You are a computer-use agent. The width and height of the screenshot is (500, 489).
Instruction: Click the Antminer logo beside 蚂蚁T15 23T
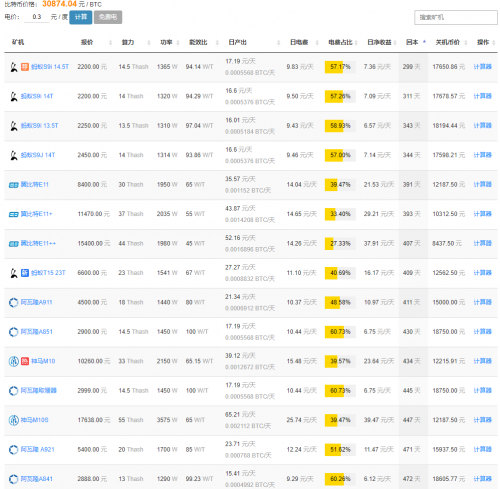click(13, 273)
